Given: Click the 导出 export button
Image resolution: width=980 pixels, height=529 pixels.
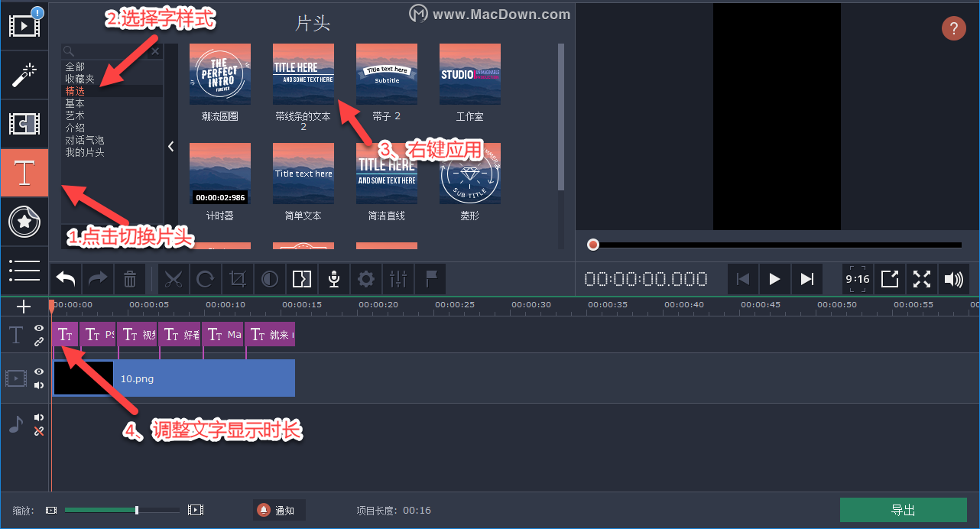Looking at the screenshot, I should 904,510.
